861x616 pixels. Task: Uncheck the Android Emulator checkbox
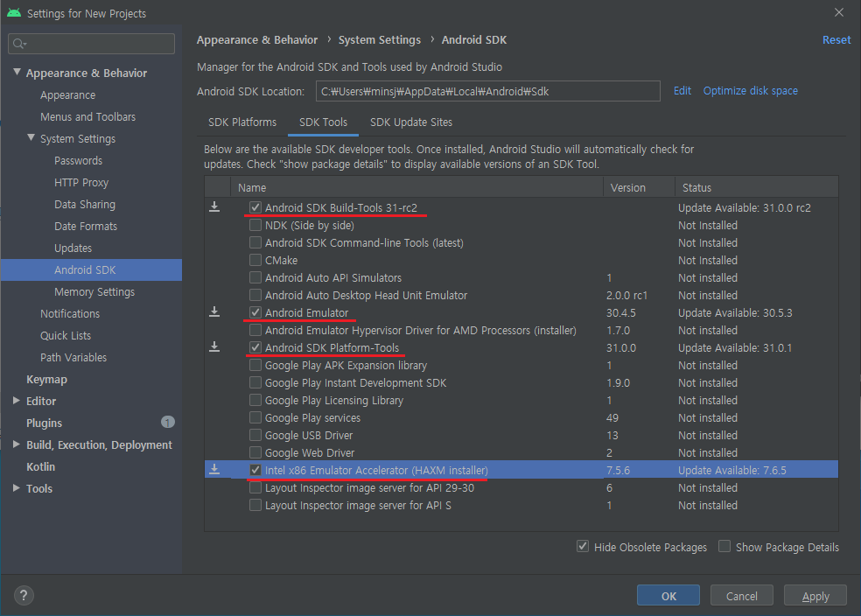pyautogui.click(x=255, y=312)
